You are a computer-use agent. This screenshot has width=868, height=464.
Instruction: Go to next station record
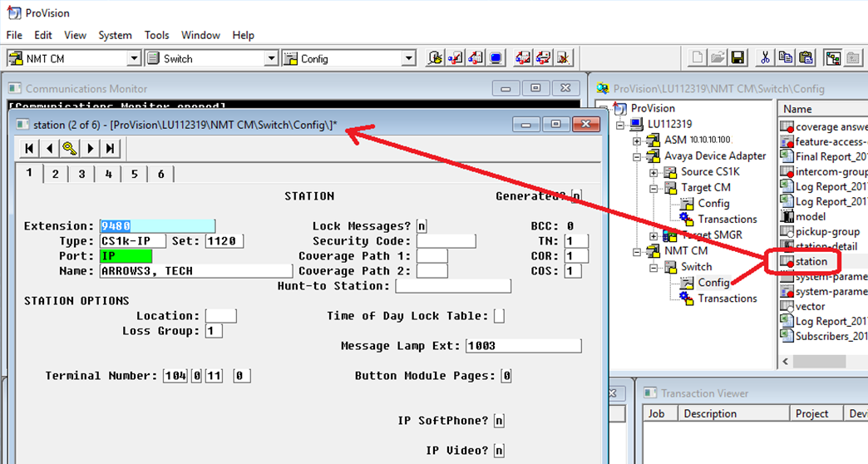click(x=91, y=148)
